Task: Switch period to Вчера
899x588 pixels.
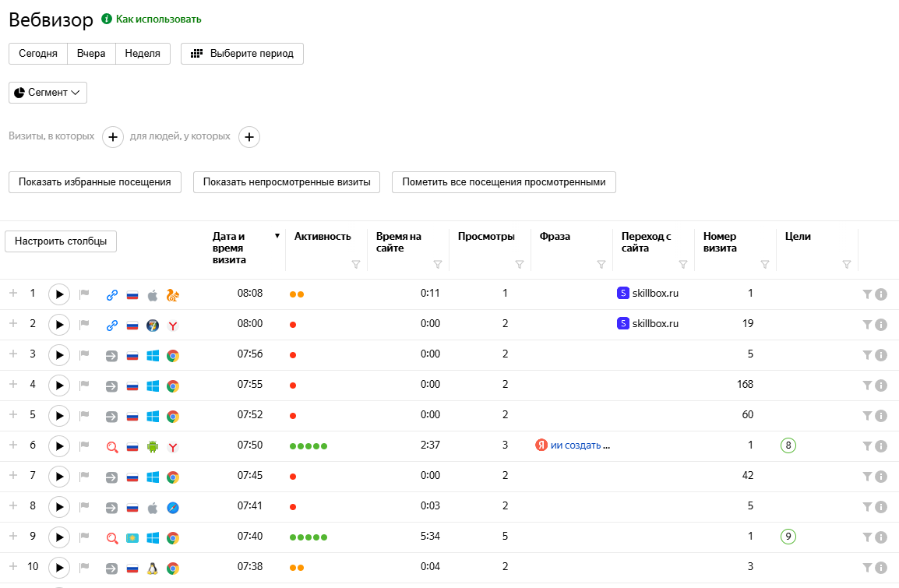Action: tap(91, 54)
